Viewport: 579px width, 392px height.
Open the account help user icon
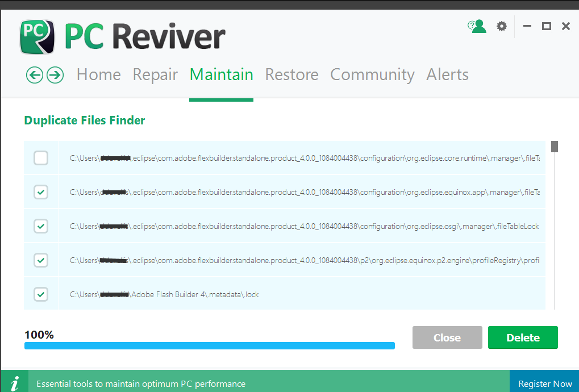click(477, 26)
